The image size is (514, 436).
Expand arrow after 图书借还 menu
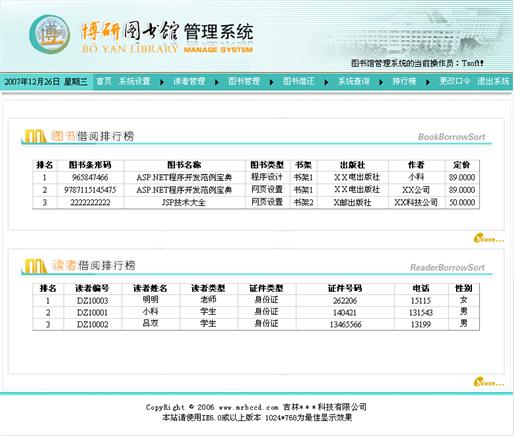click(x=326, y=82)
